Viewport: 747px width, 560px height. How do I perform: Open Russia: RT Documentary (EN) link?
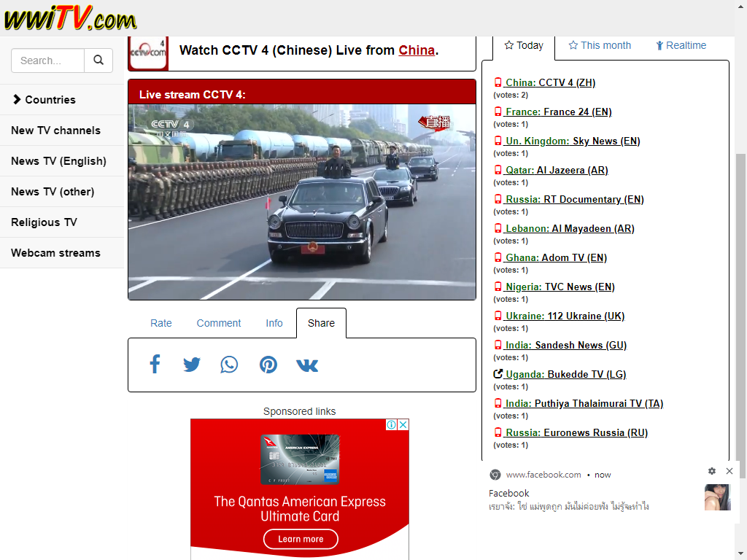[569, 200]
